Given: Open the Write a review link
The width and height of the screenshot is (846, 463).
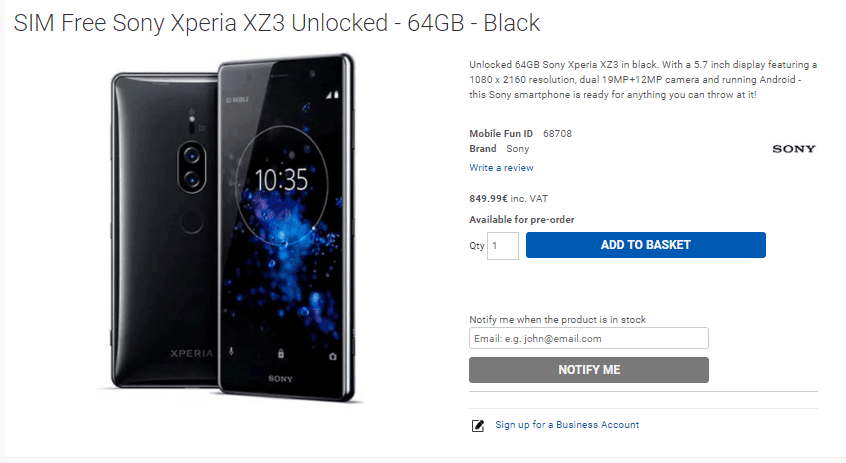Looking at the screenshot, I should pos(501,168).
